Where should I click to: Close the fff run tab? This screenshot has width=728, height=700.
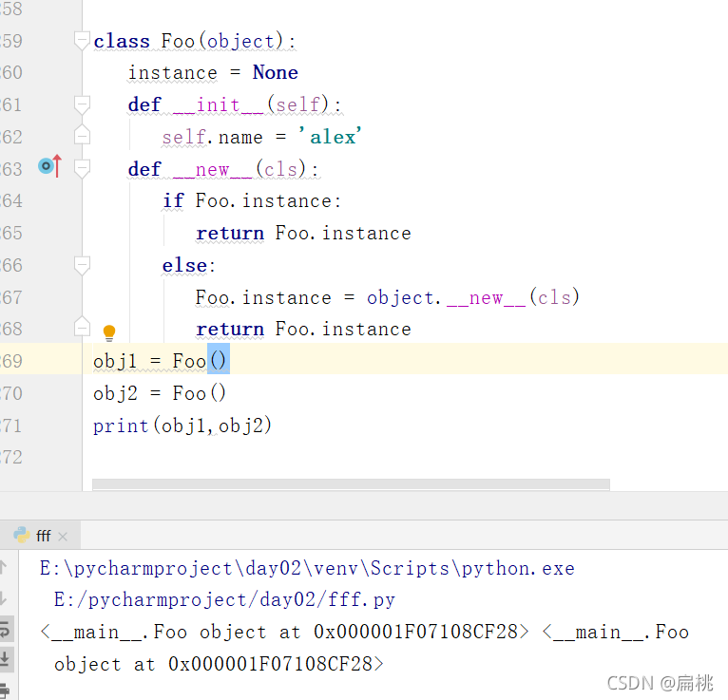pyautogui.click(x=63, y=537)
